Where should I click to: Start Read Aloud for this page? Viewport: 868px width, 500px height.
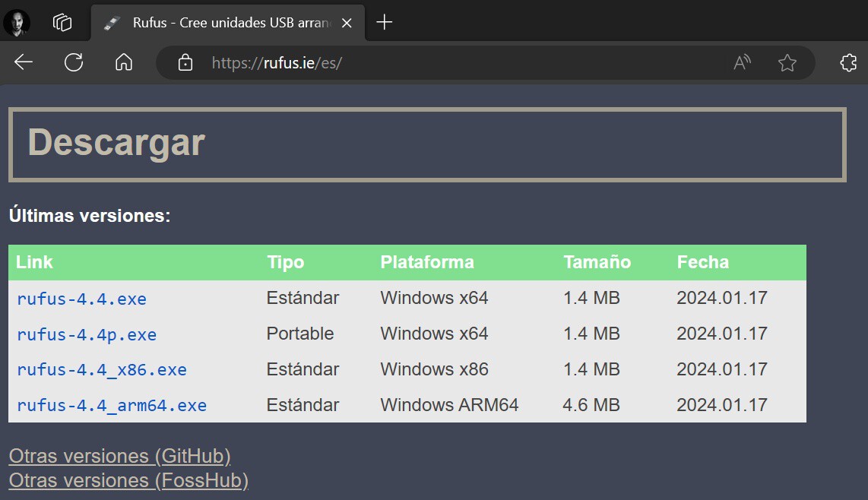tap(742, 63)
